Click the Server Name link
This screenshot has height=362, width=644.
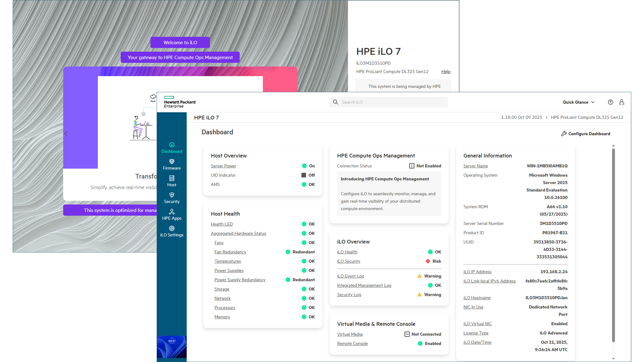coord(475,166)
